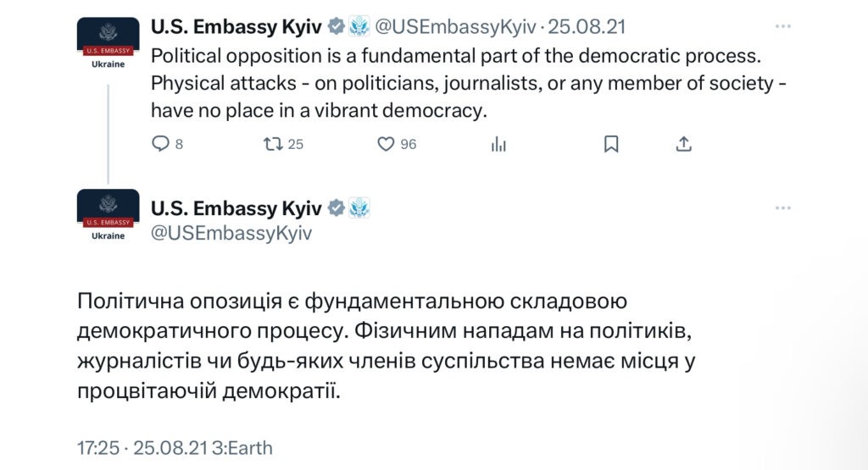868x470 pixels.
Task: Open the three-dot menu on second tweet
Action: tap(782, 208)
